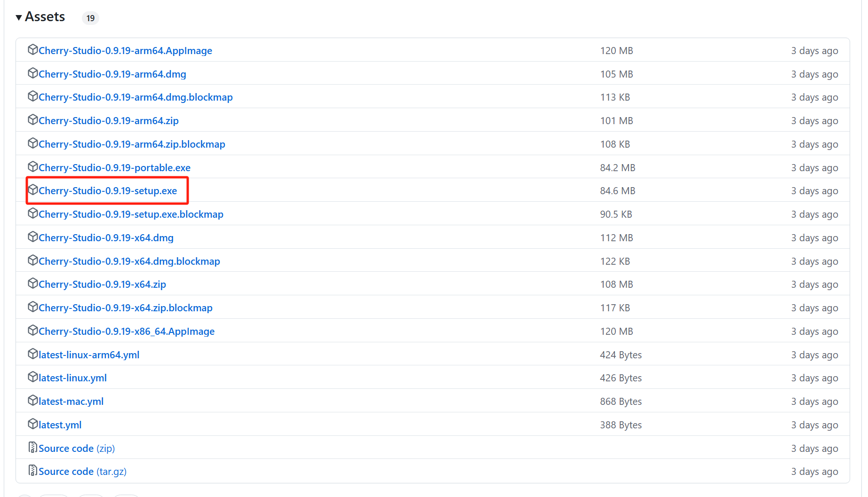Viewport: 868px width, 497px height.
Task: Click the 105 MB size of arm64.dmg
Action: point(616,74)
